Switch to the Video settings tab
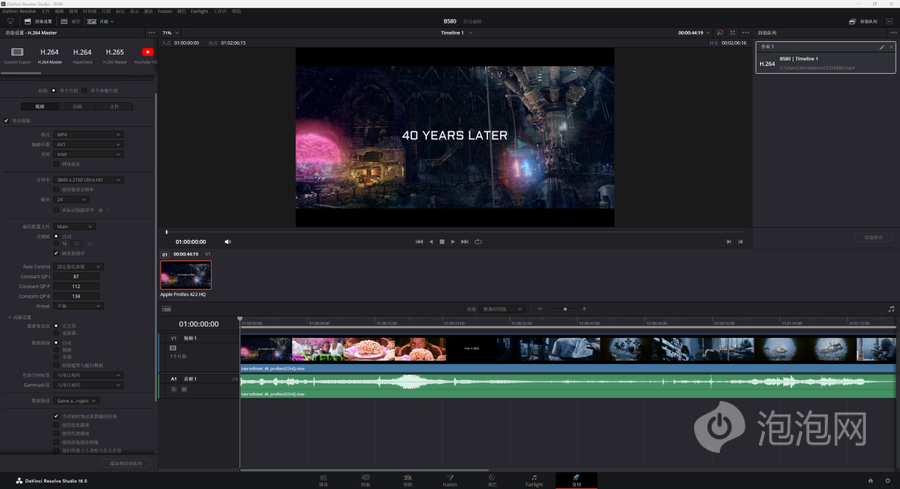The height and width of the screenshot is (489, 900). 40,106
